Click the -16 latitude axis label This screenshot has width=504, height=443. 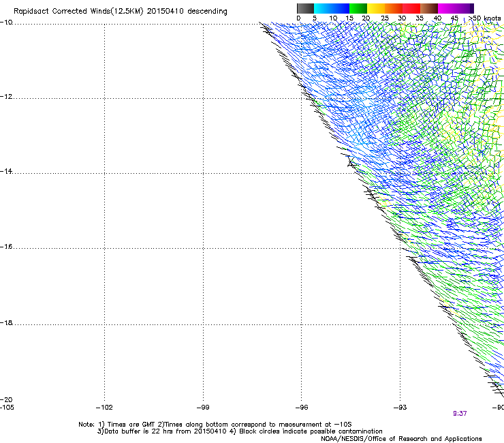coord(6,247)
